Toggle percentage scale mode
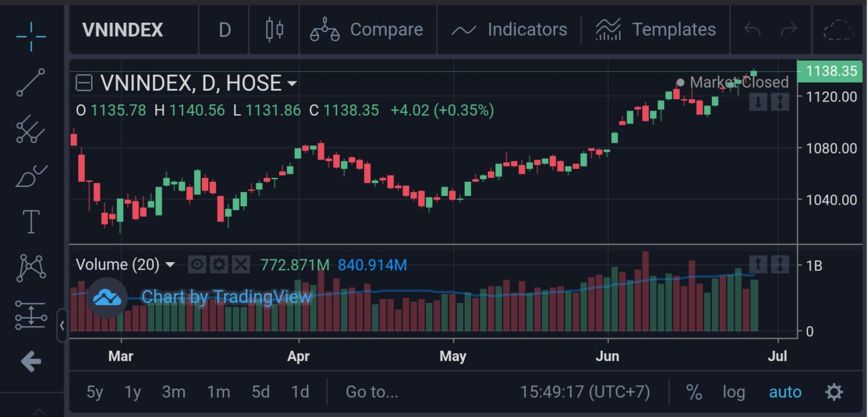 pos(694,391)
